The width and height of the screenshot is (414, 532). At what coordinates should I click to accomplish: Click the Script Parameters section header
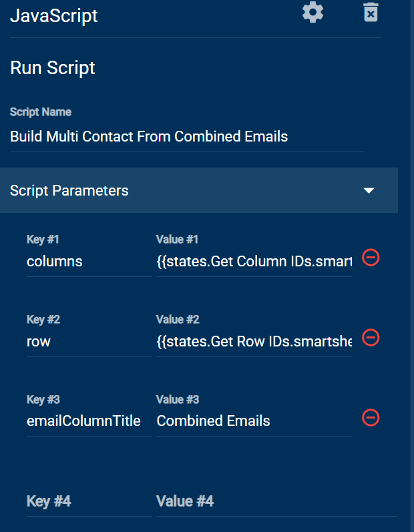point(199,190)
